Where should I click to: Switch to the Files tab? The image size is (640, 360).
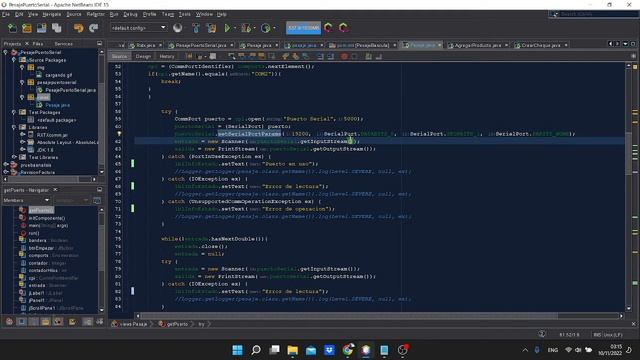(x=38, y=43)
